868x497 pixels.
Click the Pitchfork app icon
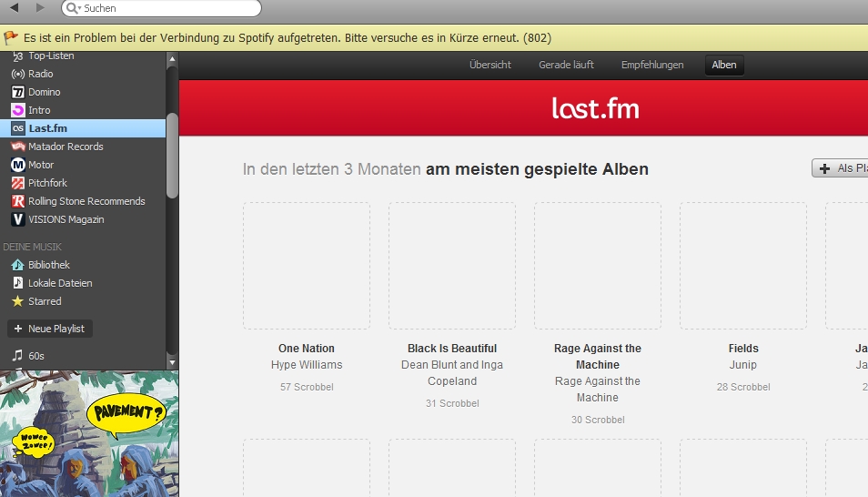coord(17,183)
